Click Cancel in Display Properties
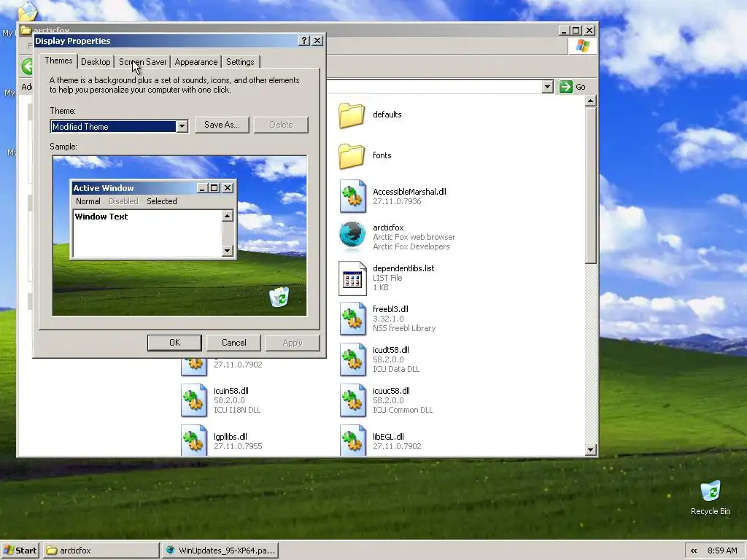Viewport: 747px width, 560px height. click(234, 343)
